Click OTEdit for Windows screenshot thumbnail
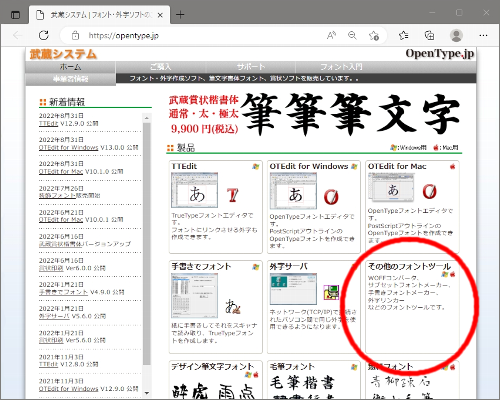The width and height of the screenshot is (500, 400). click(293, 191)
